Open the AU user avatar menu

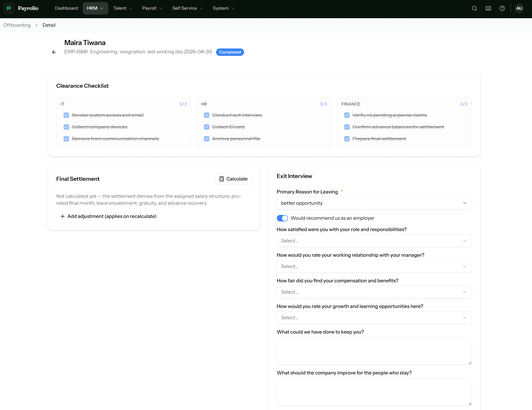[519, 8]
